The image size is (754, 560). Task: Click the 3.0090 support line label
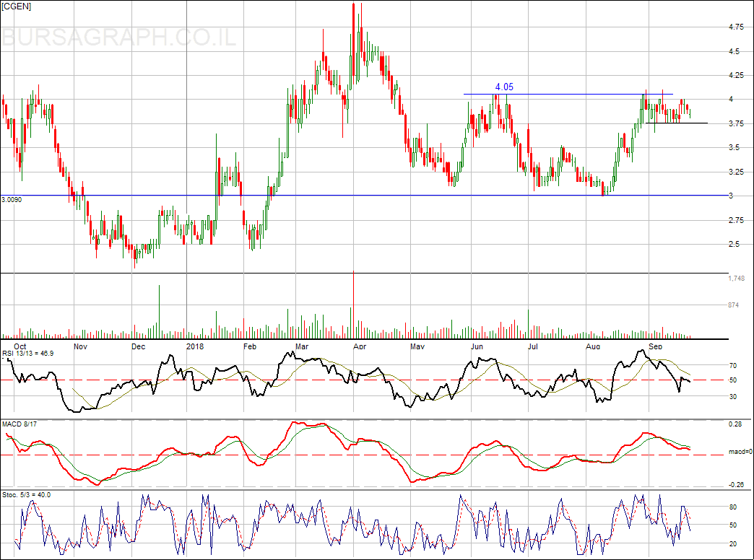click(x=14, y=199)
